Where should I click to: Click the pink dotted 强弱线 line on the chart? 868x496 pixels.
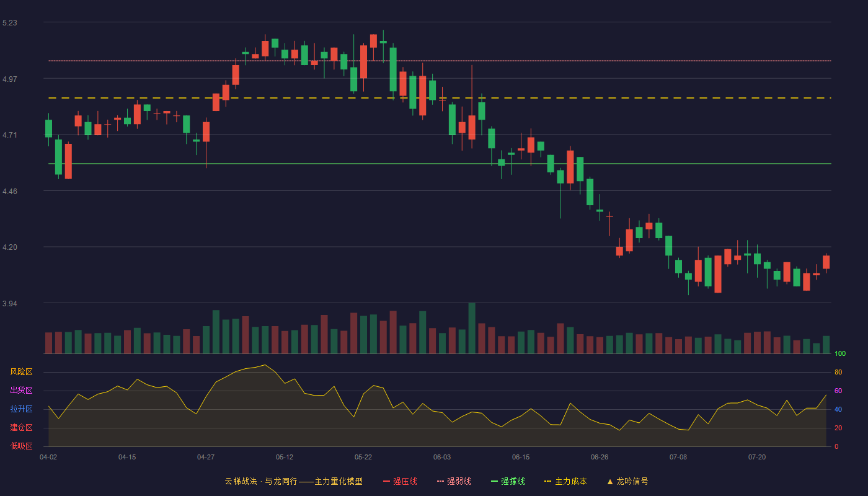click(x=440, y=61)
